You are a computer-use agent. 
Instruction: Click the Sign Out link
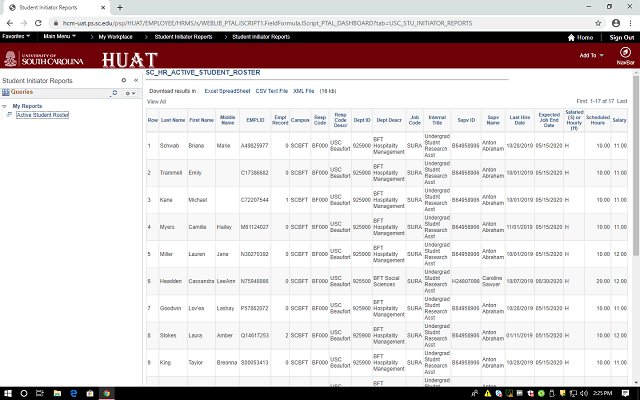[x=622, y=38]
